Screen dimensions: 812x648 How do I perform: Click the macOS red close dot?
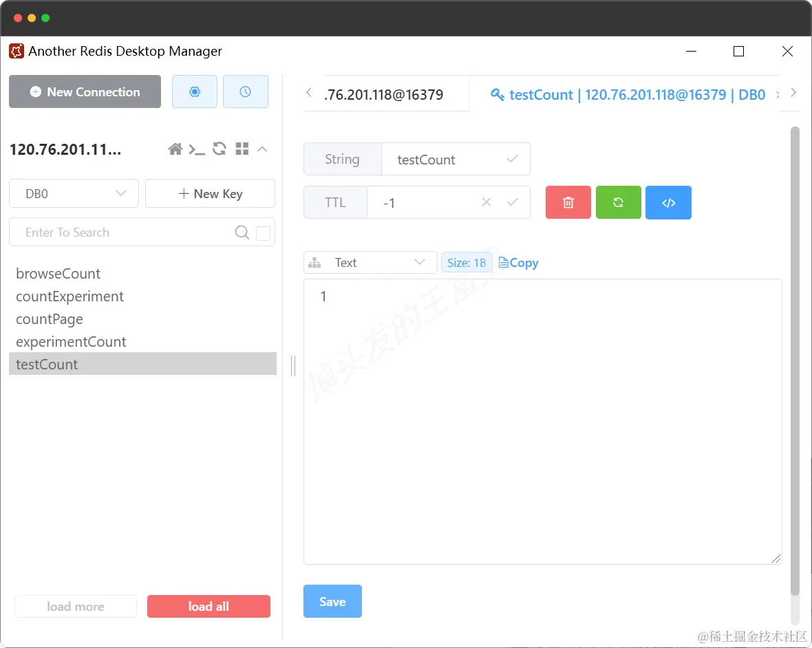pos(18,18)
